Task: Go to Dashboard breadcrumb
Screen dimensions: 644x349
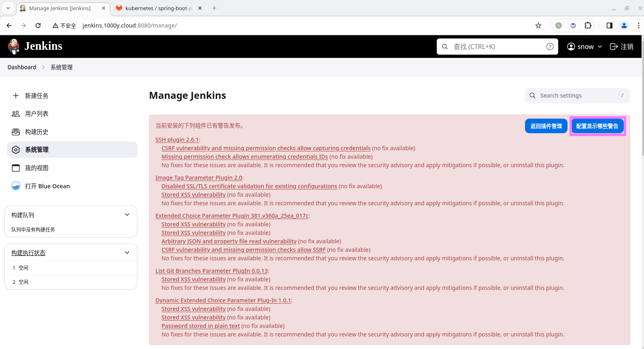Action: pos(22,67)
